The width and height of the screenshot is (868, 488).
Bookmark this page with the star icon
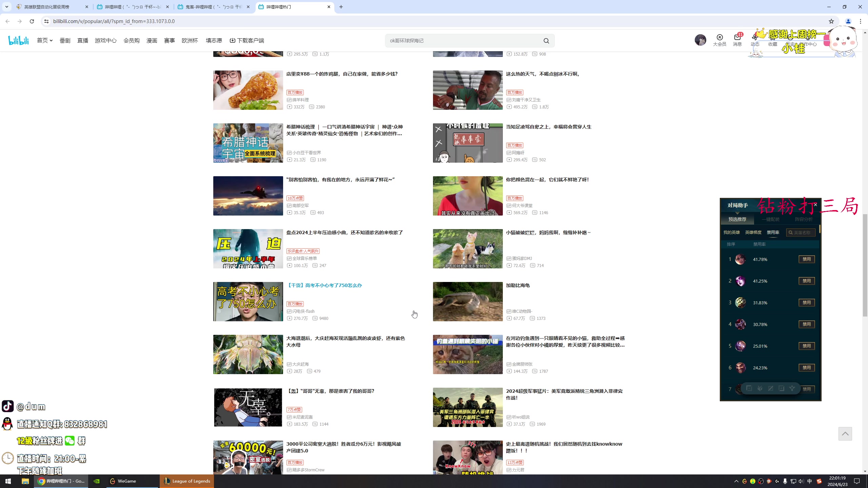click(831, 21)
